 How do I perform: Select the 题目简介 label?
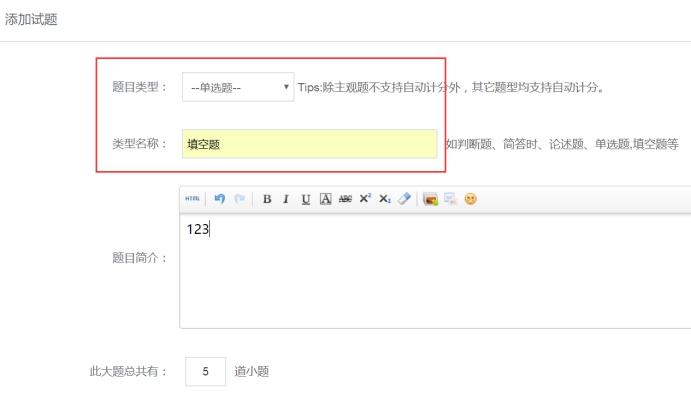139,258
